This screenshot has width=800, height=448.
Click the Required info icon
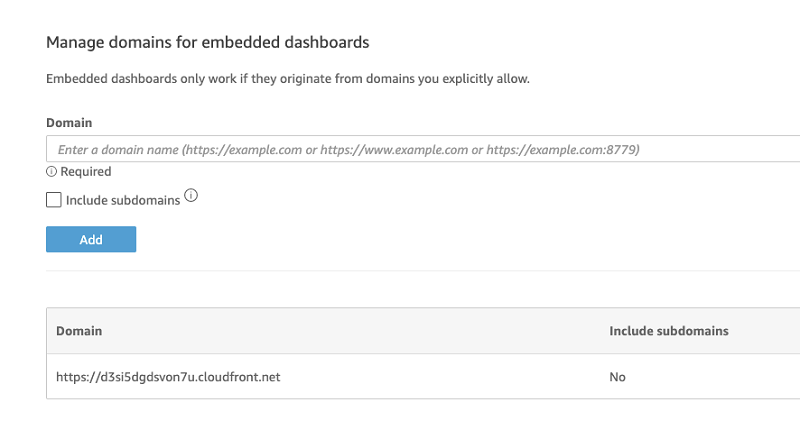tap(51, 171)
